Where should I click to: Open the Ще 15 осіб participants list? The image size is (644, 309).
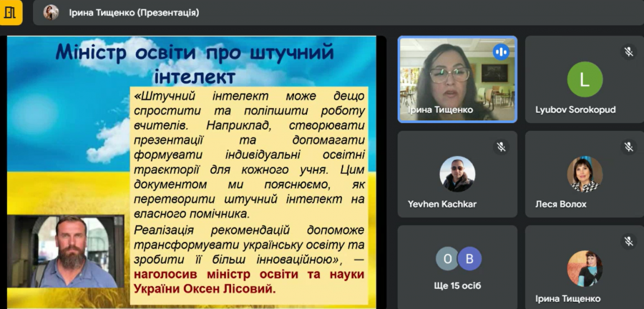[x=457, y=267]
